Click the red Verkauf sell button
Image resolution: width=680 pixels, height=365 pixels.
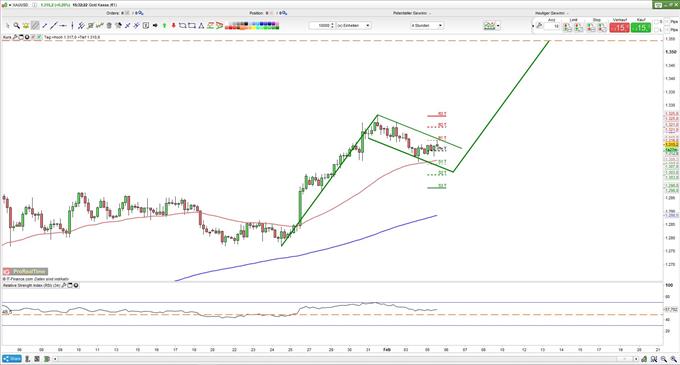tap(619, 28)
